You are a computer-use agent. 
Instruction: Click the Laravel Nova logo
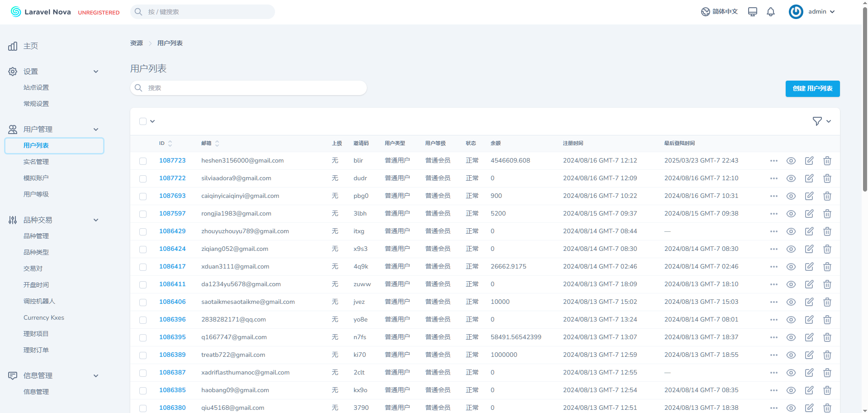click(41, 12)
